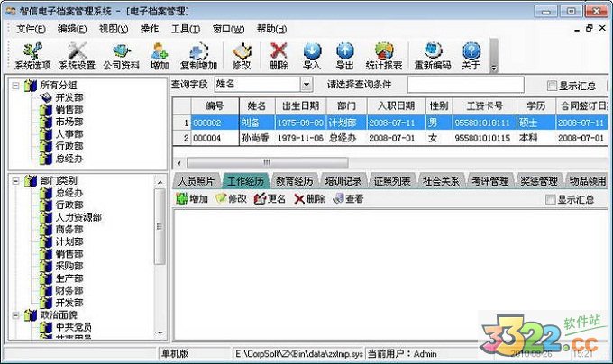The width and height of the screenshot is (613, 364).
Task: Click the department tree vertical scrollbar thumb
Action: click(160, 226)
